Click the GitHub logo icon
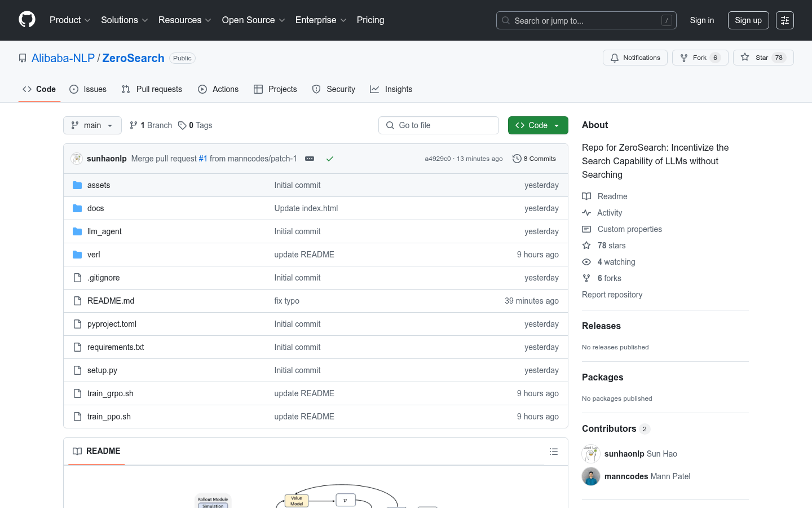The height and width of the screenshot is (508, 812). (x=27, y=20)
